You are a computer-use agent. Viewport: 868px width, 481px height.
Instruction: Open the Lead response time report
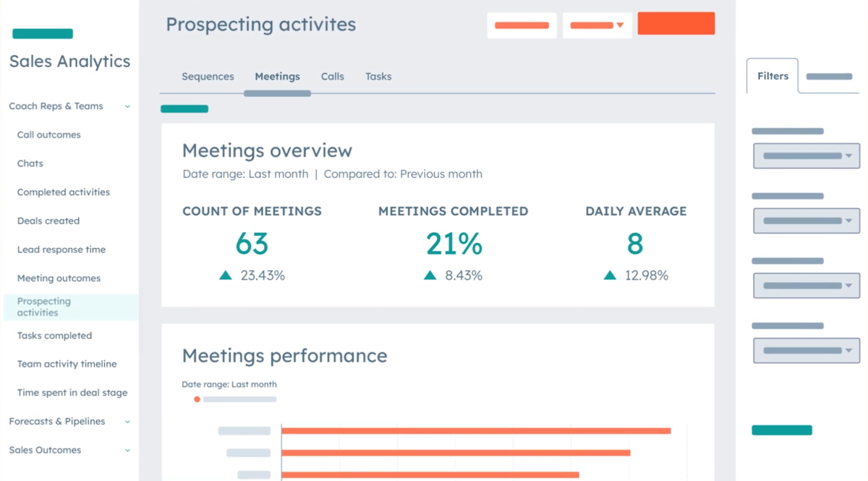pos(61,249)
